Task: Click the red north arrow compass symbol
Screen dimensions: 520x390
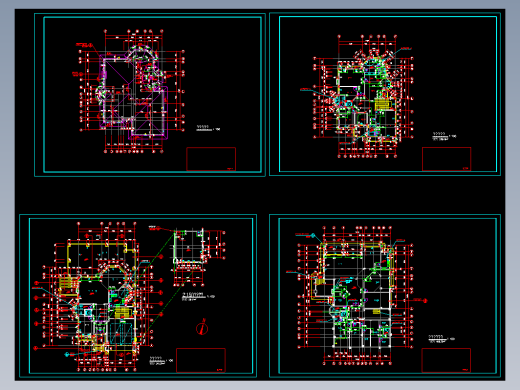Action: (202, 327)
